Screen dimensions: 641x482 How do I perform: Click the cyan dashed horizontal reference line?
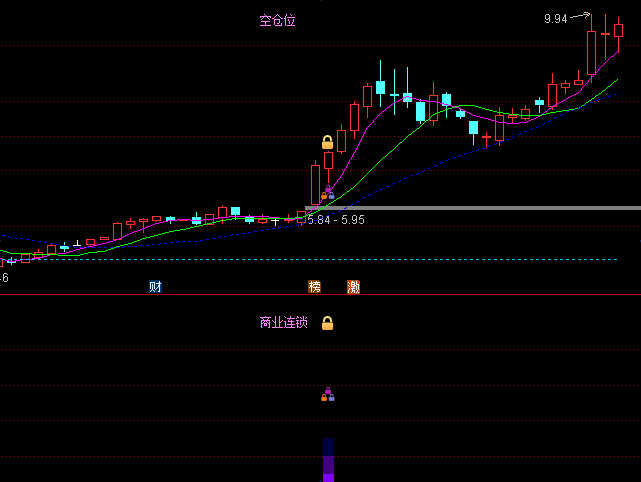(309, 259)
